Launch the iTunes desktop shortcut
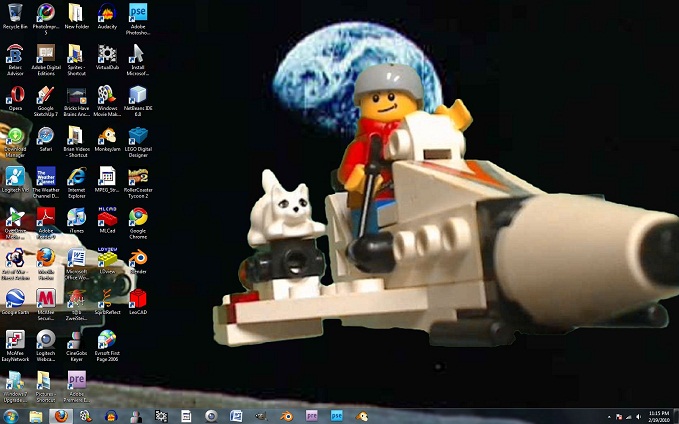Screen dimensions: 679x424 coord(77,220)
